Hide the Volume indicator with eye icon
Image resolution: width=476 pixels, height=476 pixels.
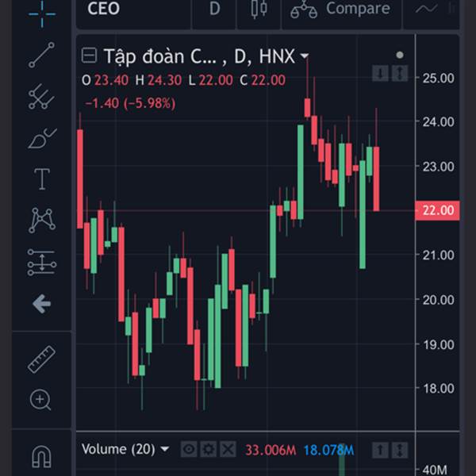coord(189,449)
